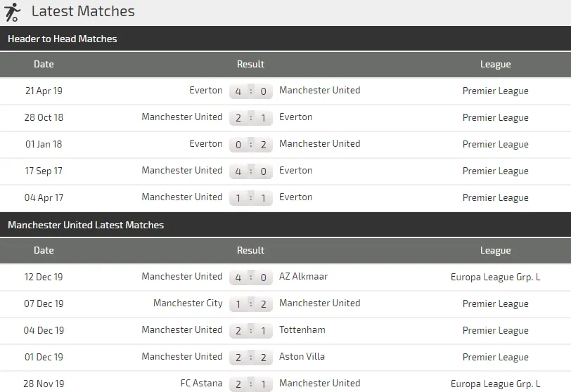Click the League column header in first table
The height and width of the screenshot is (392, 571).
(495, 65)
